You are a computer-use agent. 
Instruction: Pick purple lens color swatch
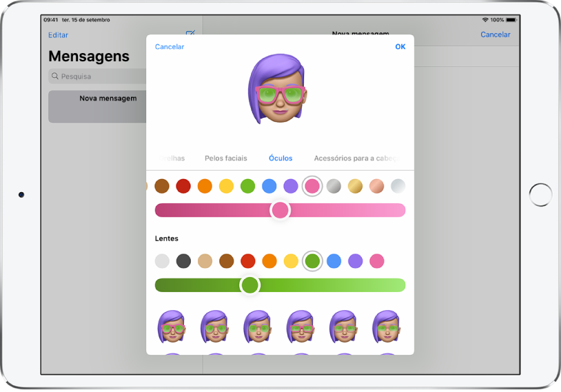[355, 261]
